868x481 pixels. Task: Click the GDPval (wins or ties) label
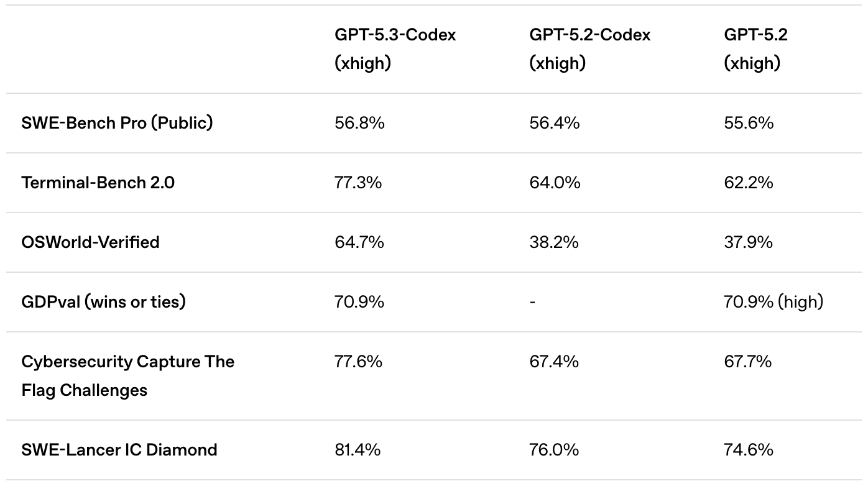[103, 302]
